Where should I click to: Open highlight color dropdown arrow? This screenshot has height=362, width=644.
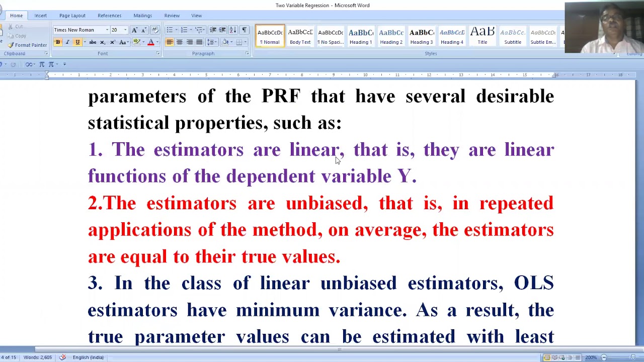143,42
